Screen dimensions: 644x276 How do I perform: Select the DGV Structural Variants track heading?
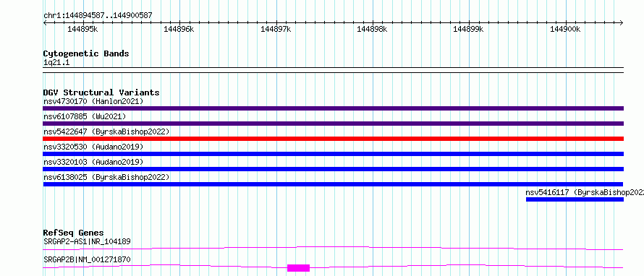pyautogui.click(x=101, y=92)
